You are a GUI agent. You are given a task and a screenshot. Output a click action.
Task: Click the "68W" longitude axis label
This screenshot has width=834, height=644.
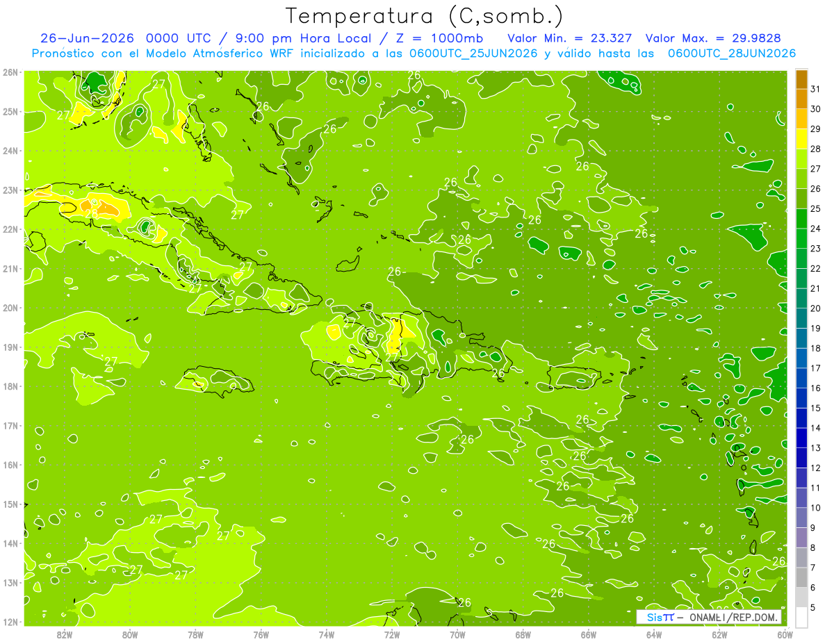tap(523, 635)
